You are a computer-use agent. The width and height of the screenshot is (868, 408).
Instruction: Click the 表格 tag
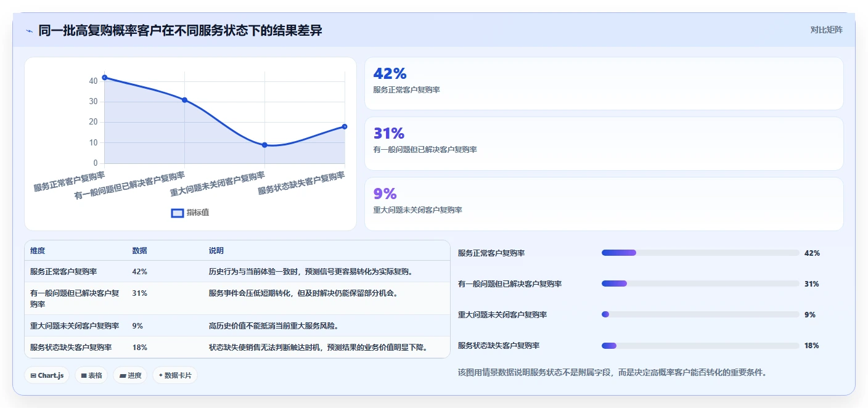(91, 375)
